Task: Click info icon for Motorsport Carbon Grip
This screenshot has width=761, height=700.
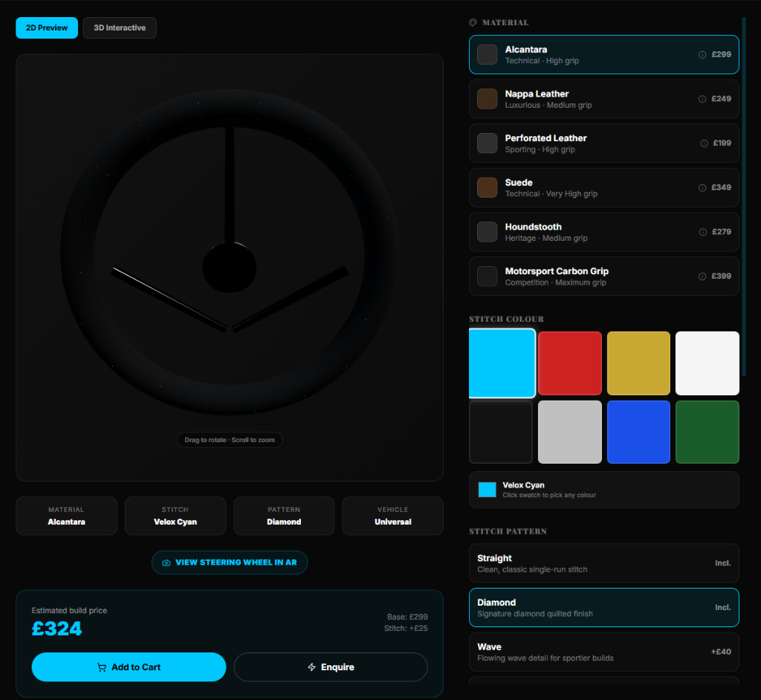Action: (x=702, y=276)
